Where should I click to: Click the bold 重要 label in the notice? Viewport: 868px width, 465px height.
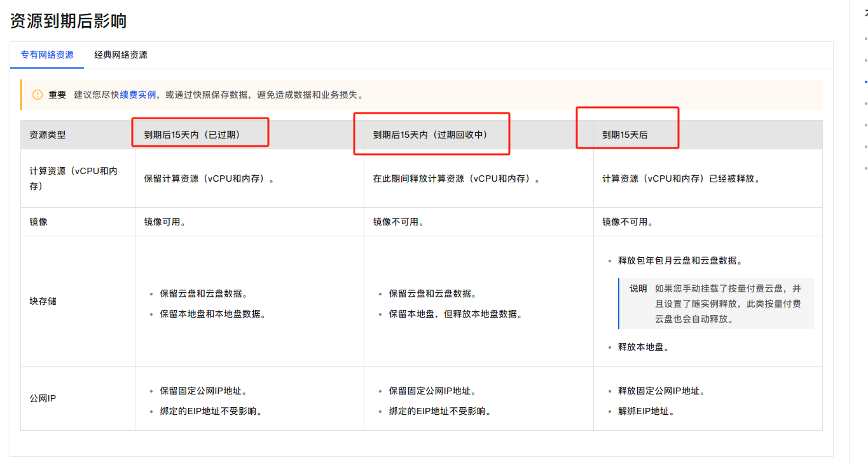(x=57, y=95)
